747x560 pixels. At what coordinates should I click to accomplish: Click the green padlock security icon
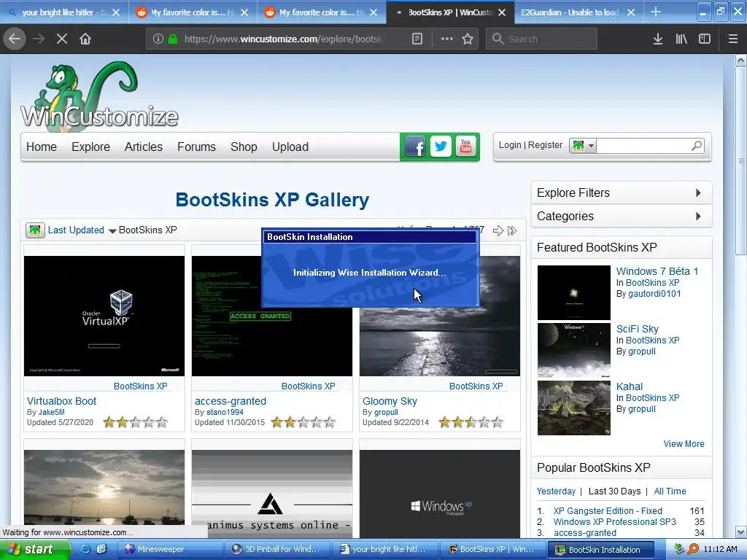[x=172, y=39]
